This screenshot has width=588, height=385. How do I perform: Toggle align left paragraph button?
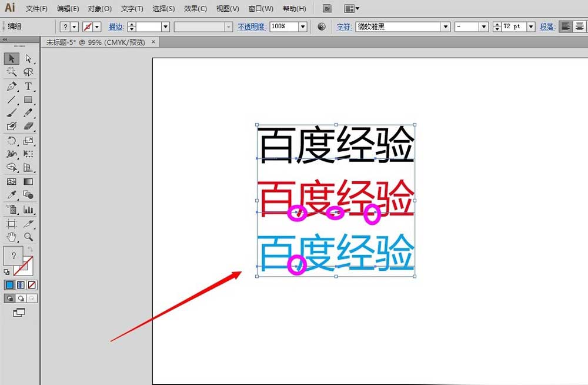pyautogui.click(x=566, y=26)
